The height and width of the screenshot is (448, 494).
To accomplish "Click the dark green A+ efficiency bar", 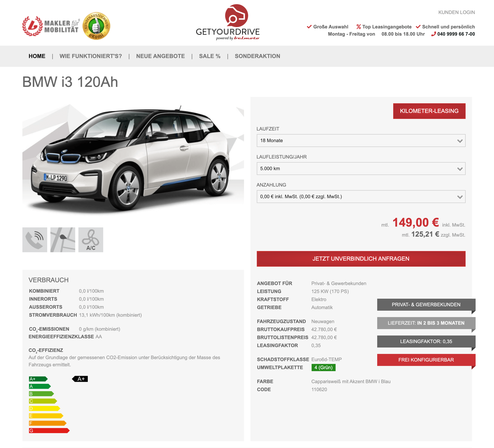I will (x=38, y=379).
